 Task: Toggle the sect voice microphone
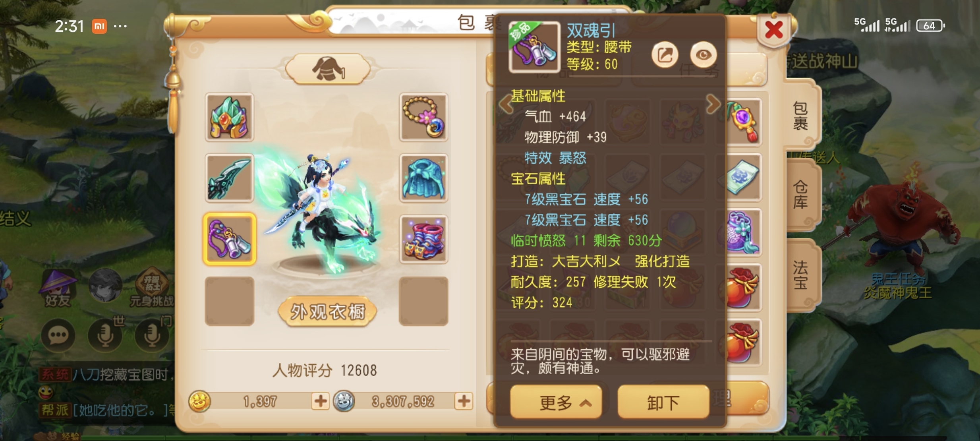tap(152, 335)
